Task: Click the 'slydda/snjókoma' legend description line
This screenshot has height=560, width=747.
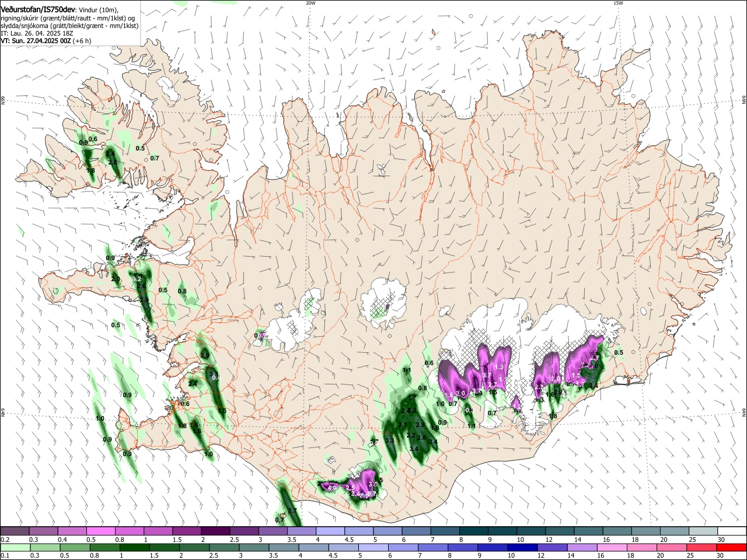Action: 69,26
